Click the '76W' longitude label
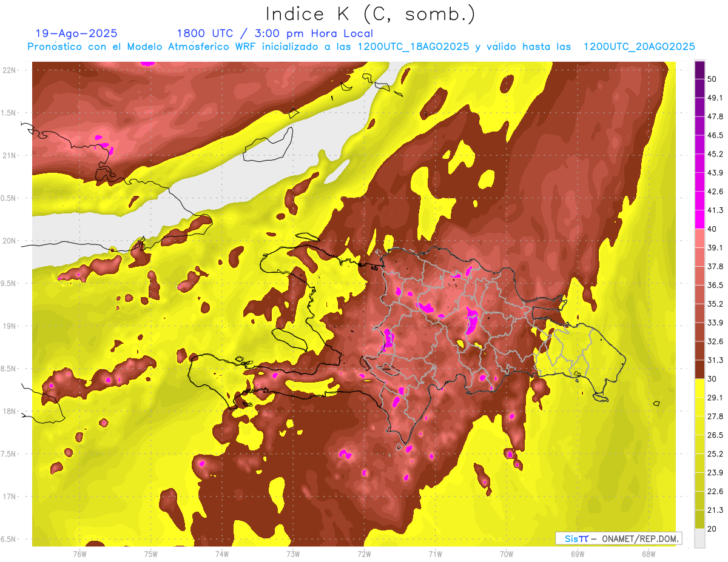This screenshot has width=728, height=562. coord(79,554)
